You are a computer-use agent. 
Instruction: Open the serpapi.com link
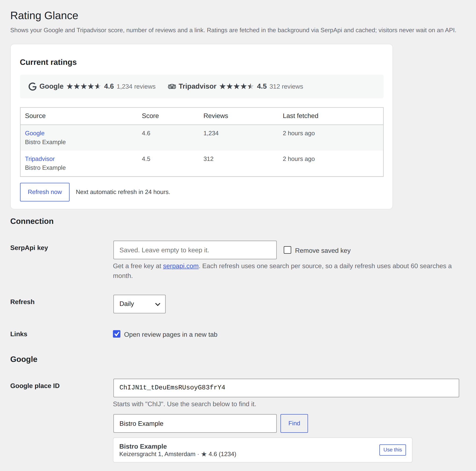tap(181, 266)
